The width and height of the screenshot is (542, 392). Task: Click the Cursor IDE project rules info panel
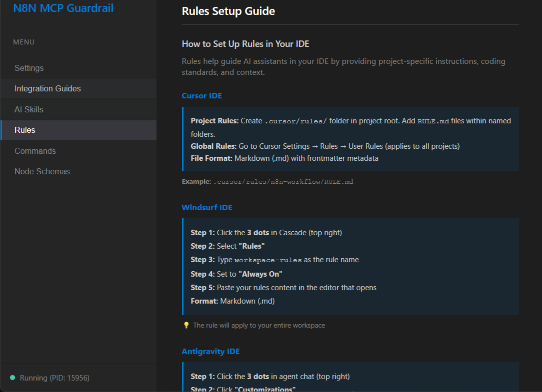[x=350, y=139]
